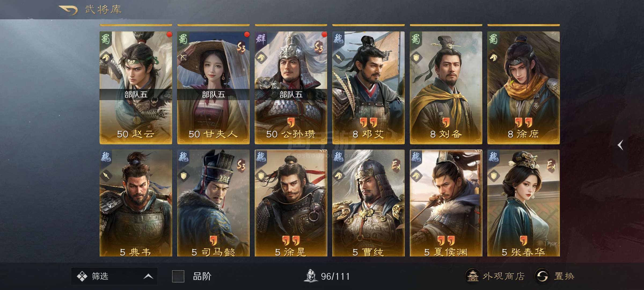Select the 司马懿 general card
Viewport: 644px width, 290px height.
(x=213, y=203)
